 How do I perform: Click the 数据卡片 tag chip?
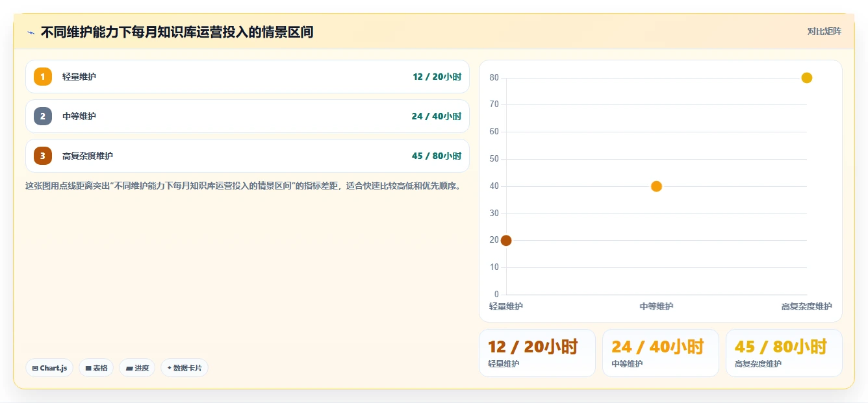185,368
